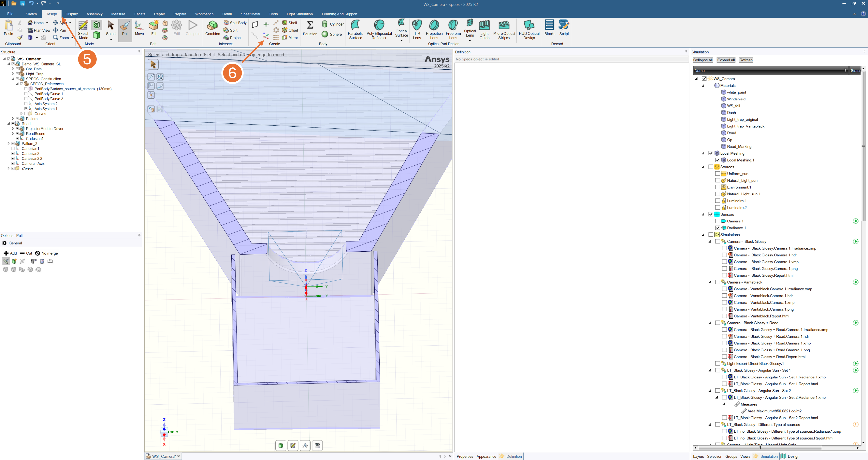
Task: Choose the Cut pull option
Action: pyautogui.click(x=26, y=253)
